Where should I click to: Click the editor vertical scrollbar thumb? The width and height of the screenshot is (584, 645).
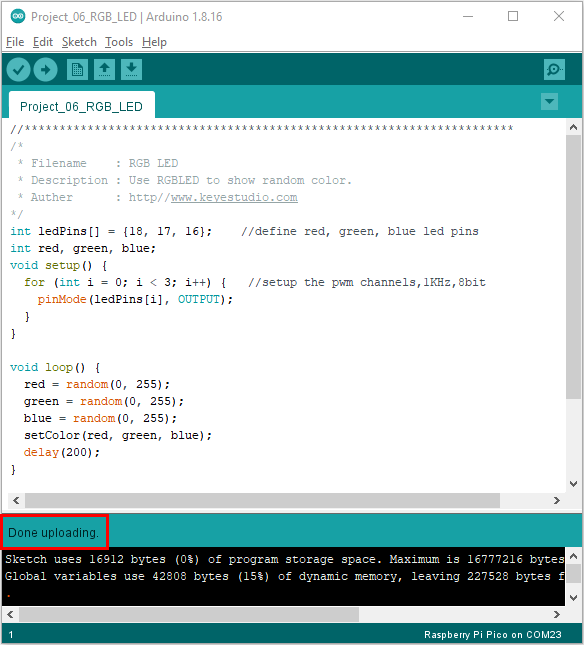573,267
